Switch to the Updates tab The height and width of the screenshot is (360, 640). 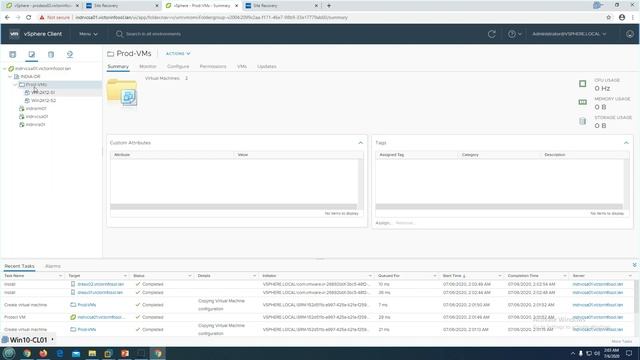pyautogui.click(x=267, y=66)
